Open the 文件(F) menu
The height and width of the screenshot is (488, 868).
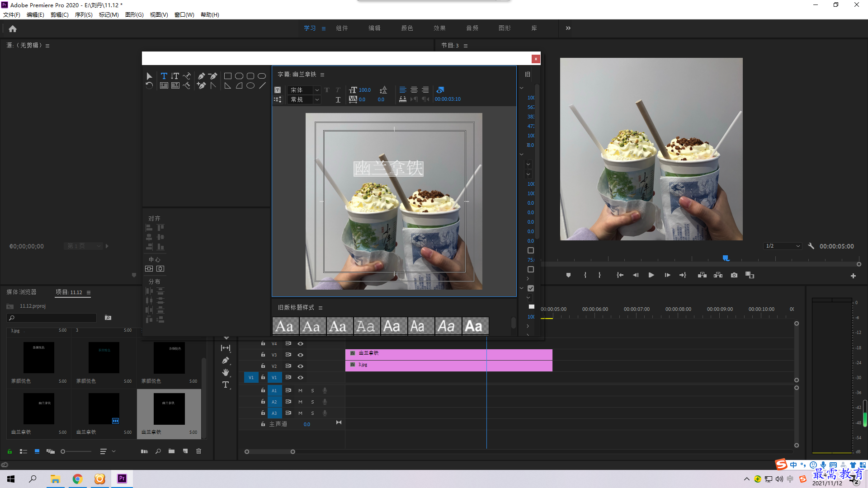coord(12,15)
